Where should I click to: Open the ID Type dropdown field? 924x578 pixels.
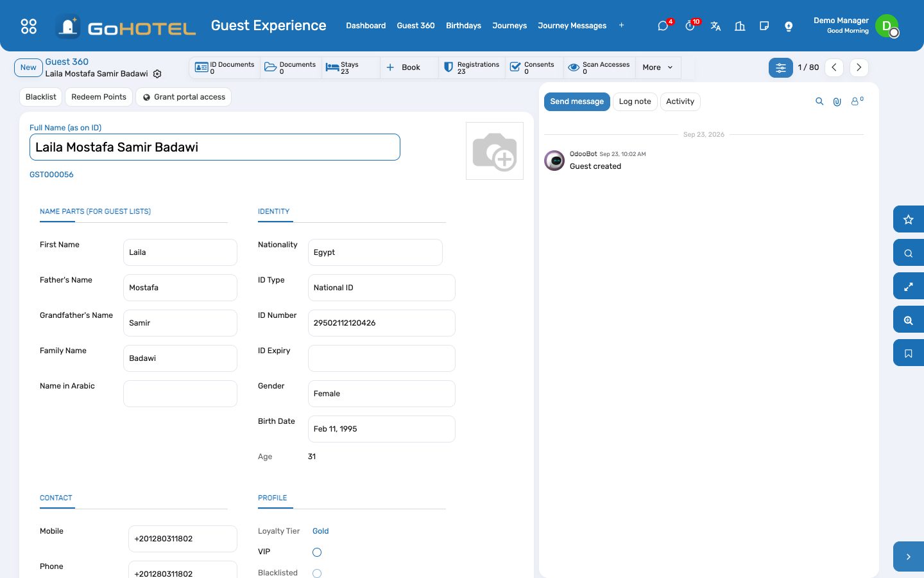click(x=382, y=288)
